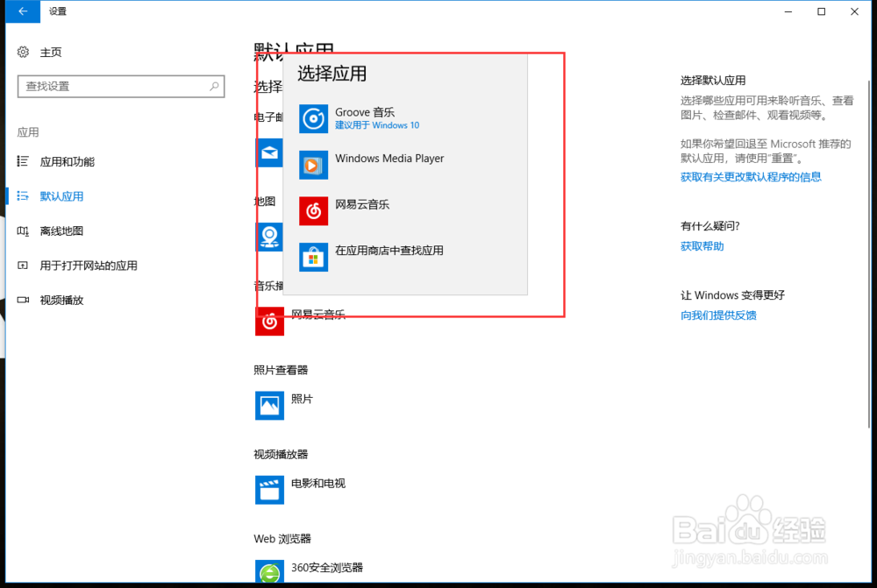Minimize the Settings window
The image size is (877, 588).
tap(788, 11)
